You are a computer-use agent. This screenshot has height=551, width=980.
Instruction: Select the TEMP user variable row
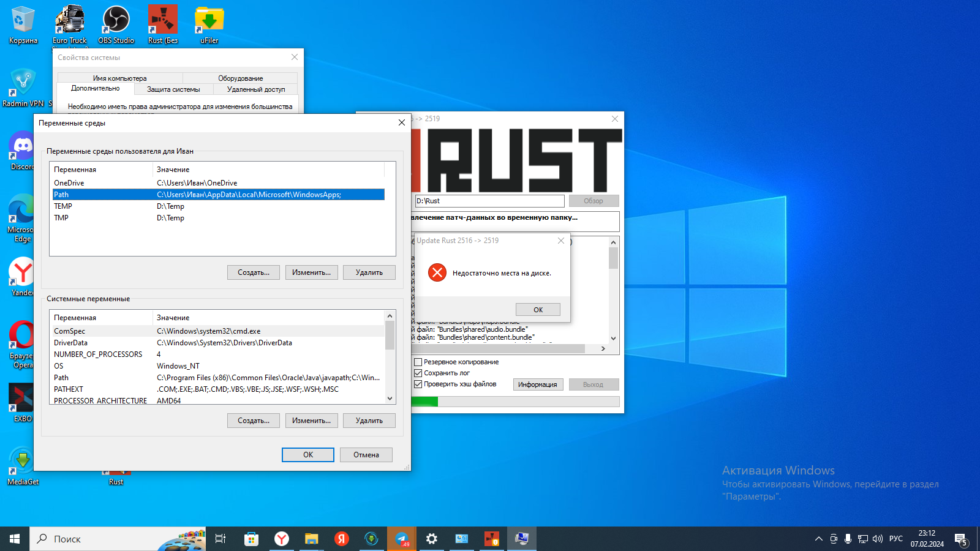pyautogui.click(x=219, y=206)
